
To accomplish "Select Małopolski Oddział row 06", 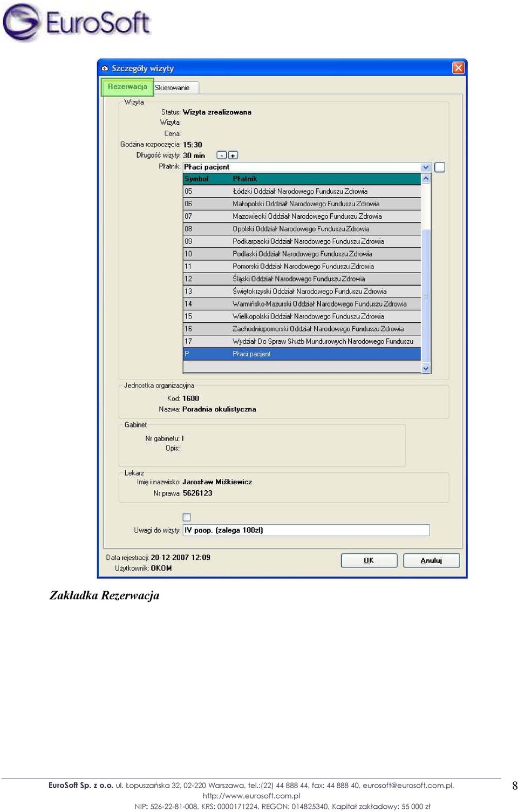I will 302,204.
